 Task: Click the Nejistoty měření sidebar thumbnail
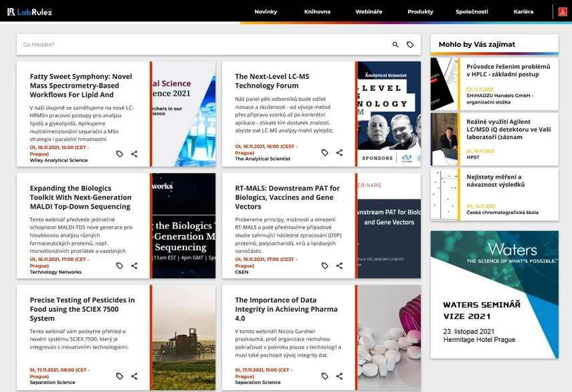[x=444, y=194]
